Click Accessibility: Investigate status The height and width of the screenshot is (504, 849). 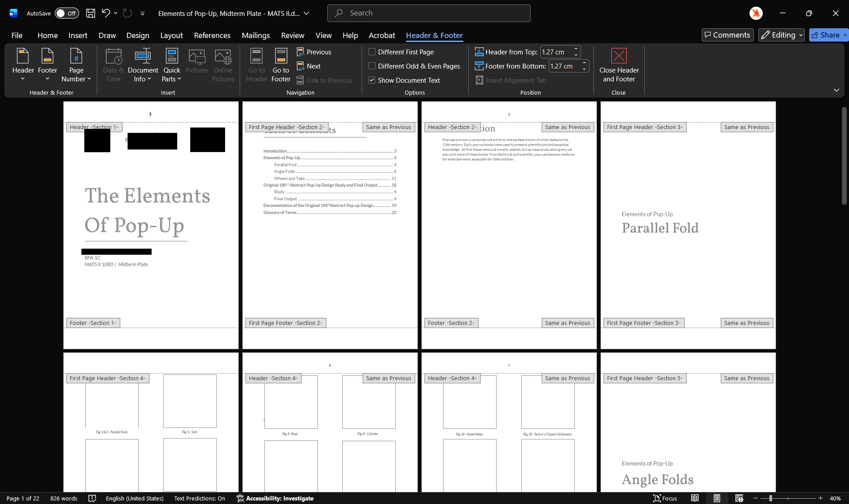[275, 498]
